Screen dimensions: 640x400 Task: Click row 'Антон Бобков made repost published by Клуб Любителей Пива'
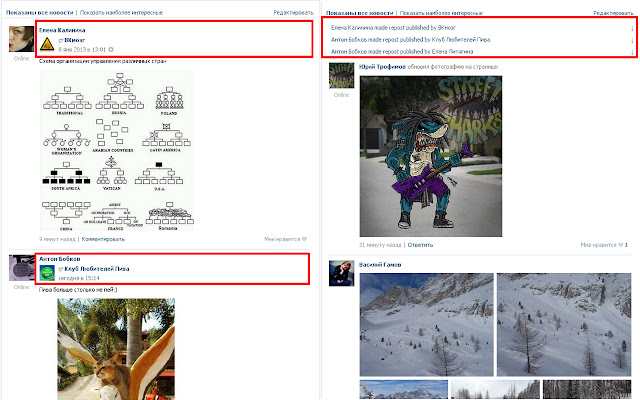point(482,40)
